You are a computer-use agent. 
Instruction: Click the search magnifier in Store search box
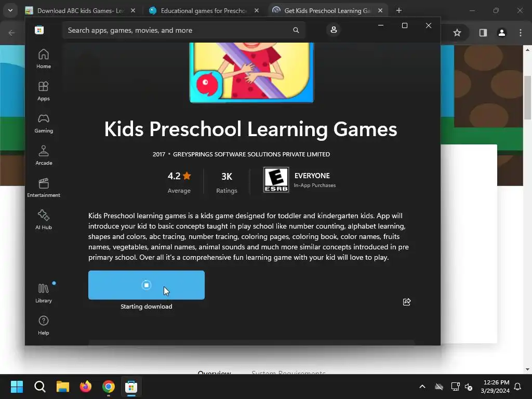[296, 30]
